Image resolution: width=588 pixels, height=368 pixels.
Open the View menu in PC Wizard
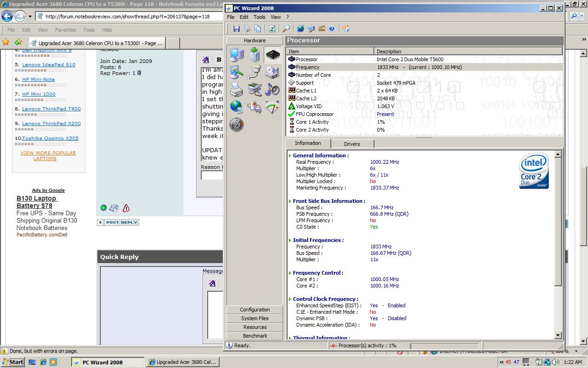276,17
